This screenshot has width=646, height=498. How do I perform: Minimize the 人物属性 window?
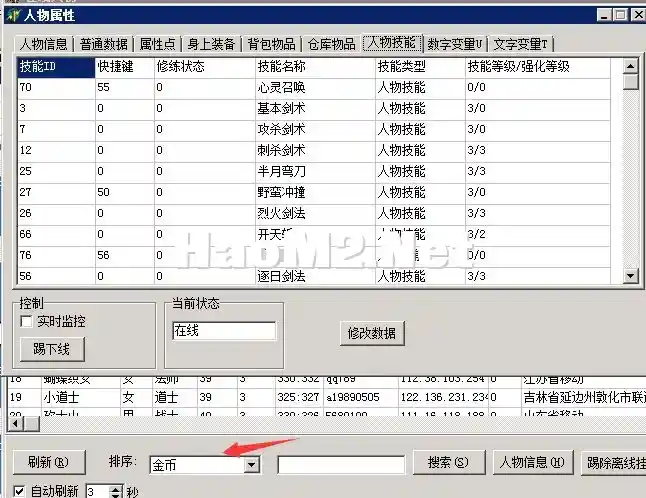pyautogui.click(x=604, y=15)
